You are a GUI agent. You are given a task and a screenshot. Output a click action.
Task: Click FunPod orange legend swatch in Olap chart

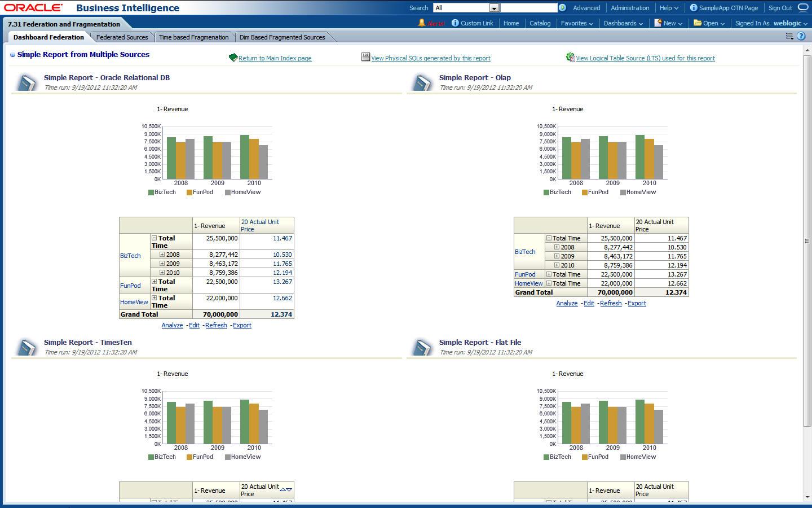[x=585, y=192]
